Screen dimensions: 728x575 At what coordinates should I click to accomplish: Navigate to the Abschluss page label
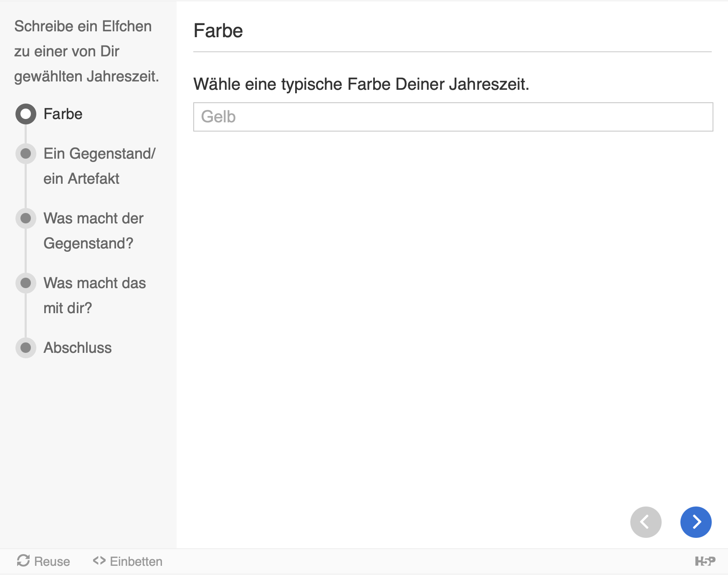[78, 348]
